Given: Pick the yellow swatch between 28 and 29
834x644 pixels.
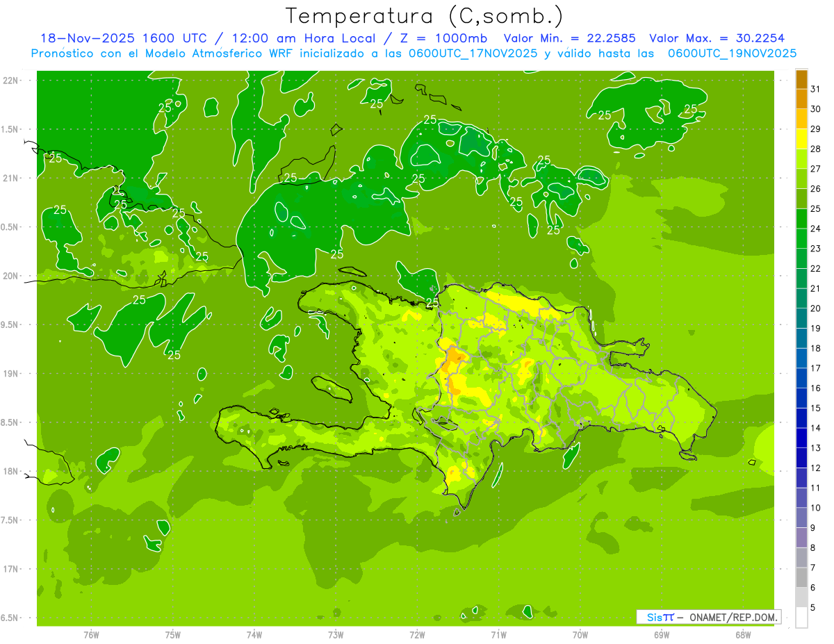Looking at the screenshot, I should [801, 139].
